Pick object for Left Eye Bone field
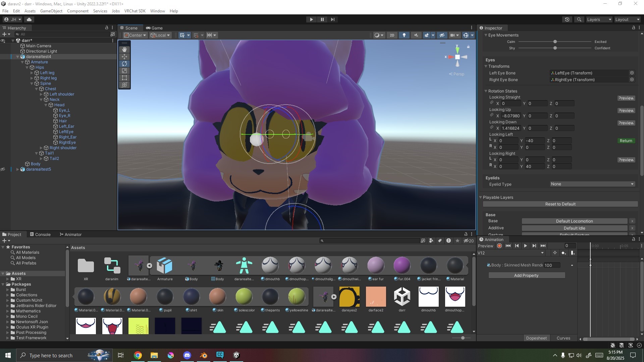 (x=632, y=73)
